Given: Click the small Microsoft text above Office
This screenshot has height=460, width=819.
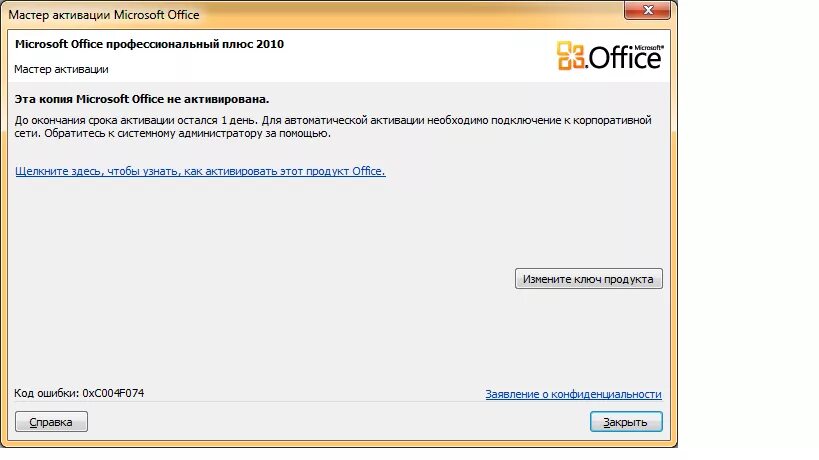Looking at the screenshot, I should [649, 48].
